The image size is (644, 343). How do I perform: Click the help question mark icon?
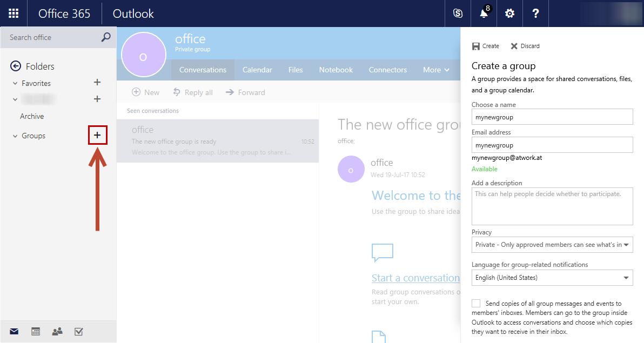(535, 14)
